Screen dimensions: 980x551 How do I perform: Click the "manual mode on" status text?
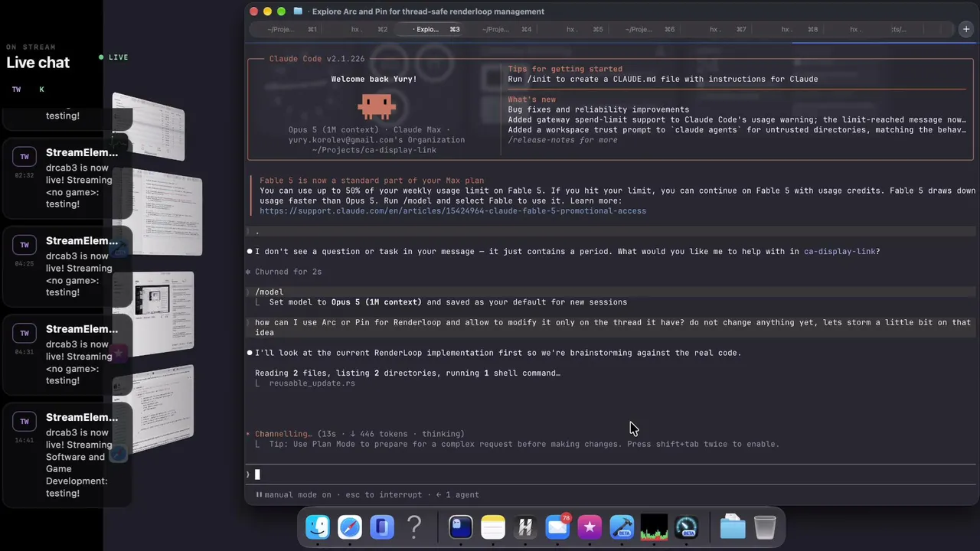click(x=298, y=495)
